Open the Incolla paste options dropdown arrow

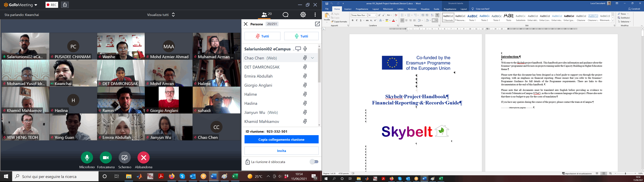327,22
